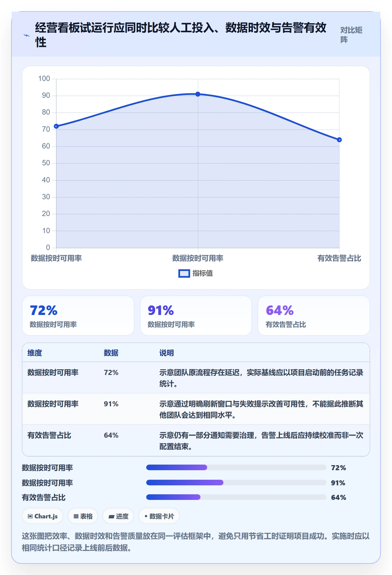Click the 指标值 legend label text

[203, 273]
